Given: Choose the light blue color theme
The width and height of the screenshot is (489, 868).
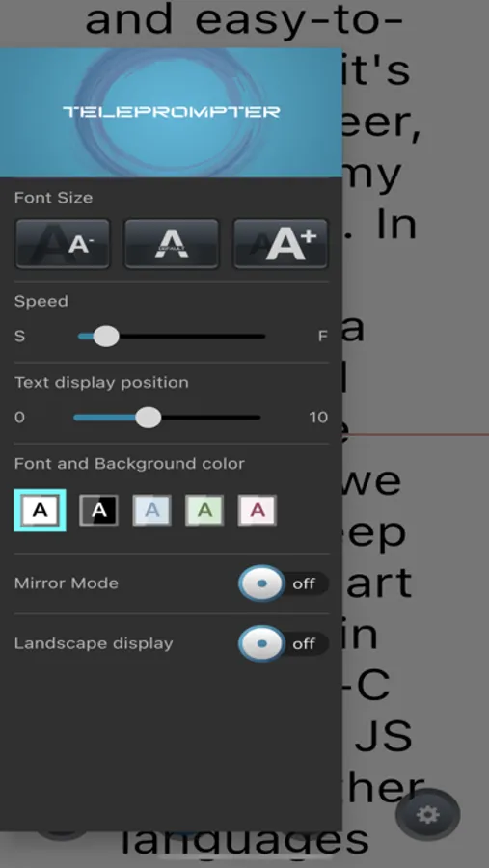Looking at the screenshot, I should [x=151, y=510].
